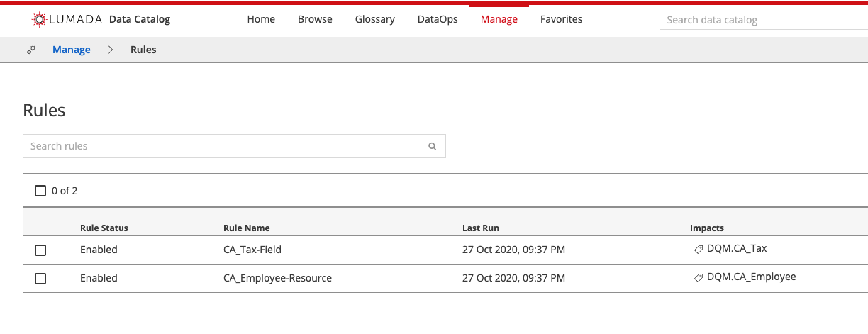Check the CA_Tax-Field rule checkbox
The width and height of the screenshot is (868, 334).
coord(40,250)
